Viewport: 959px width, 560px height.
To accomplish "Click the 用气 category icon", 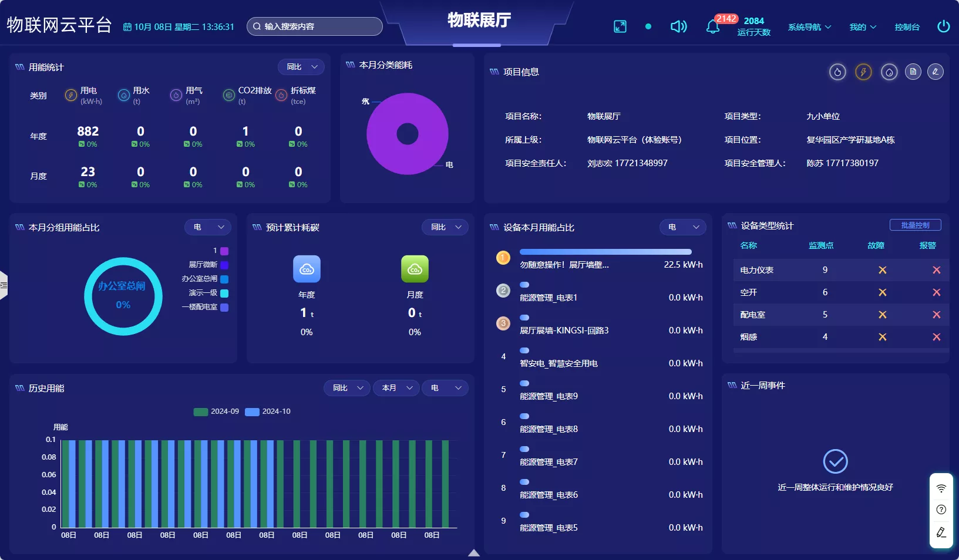I will point(176,95).
